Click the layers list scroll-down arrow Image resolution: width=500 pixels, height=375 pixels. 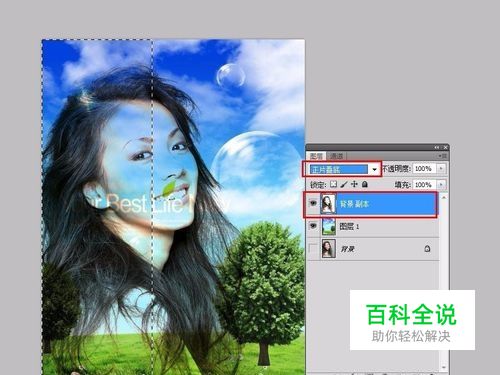pos(444,368)
